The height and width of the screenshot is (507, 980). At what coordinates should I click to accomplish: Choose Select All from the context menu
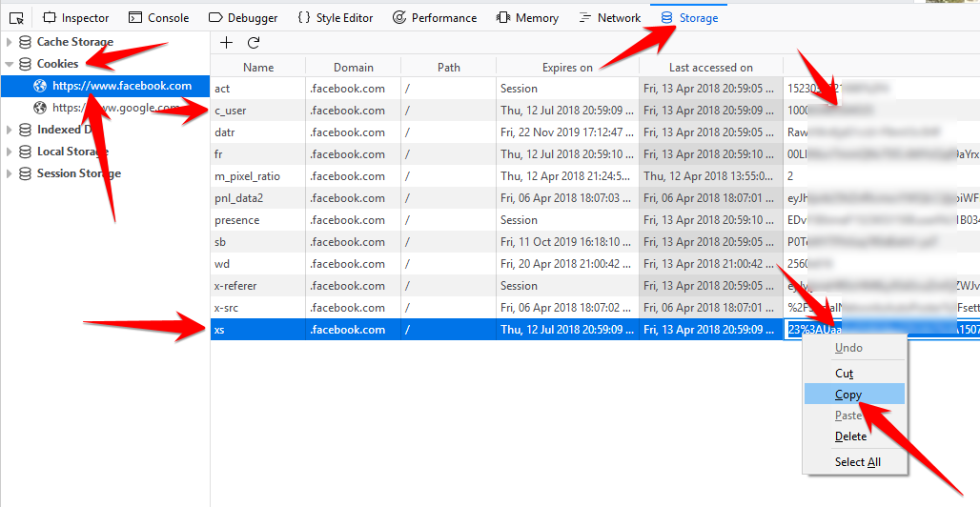pos(854,462)
